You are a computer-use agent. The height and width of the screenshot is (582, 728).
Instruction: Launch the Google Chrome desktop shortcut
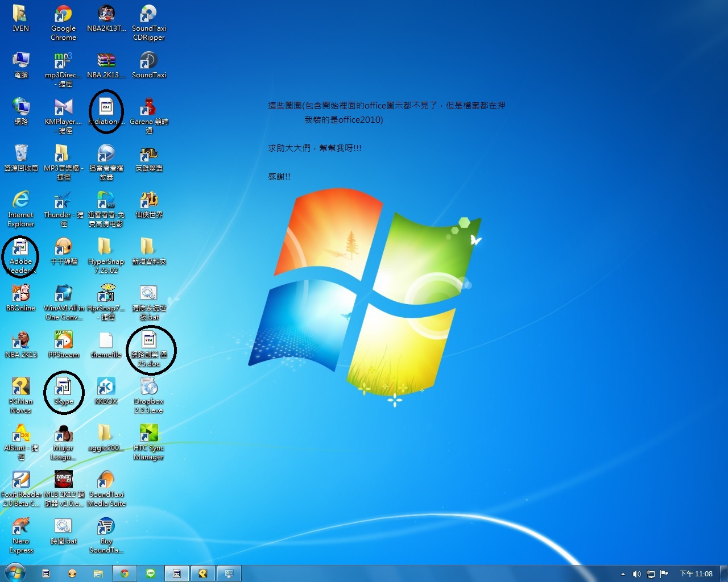pos(63,23)
